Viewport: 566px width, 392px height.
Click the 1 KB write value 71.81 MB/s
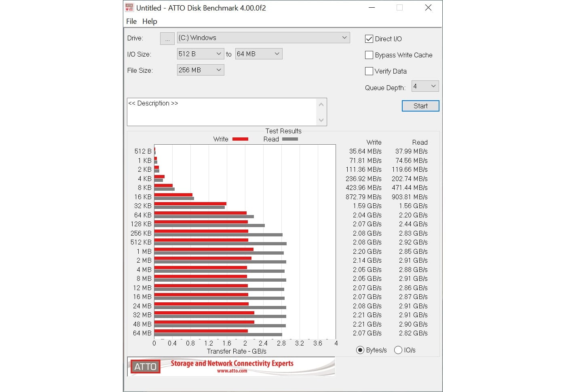click(365, 160)
